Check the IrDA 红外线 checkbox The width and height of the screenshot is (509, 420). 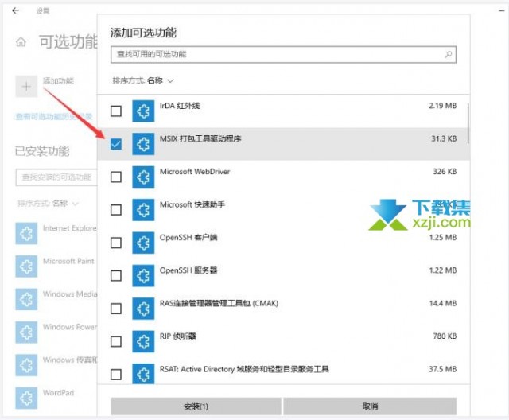click(116, 111)
